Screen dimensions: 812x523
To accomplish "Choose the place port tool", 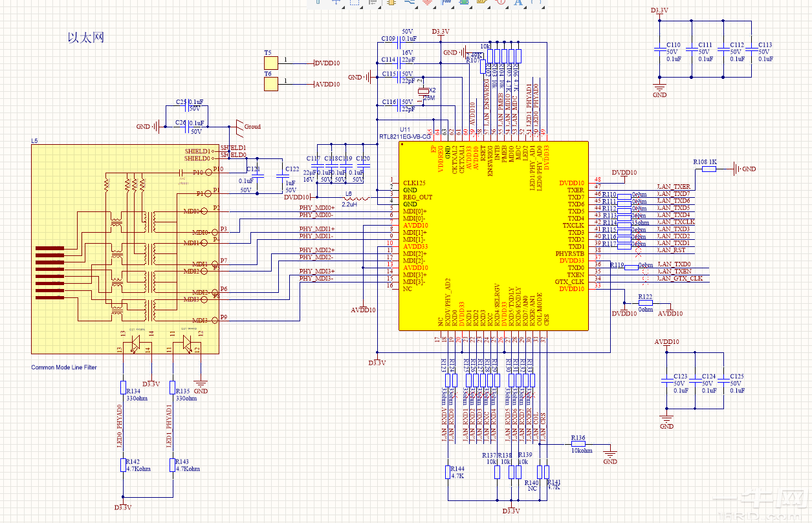I will tap(481, 2).
